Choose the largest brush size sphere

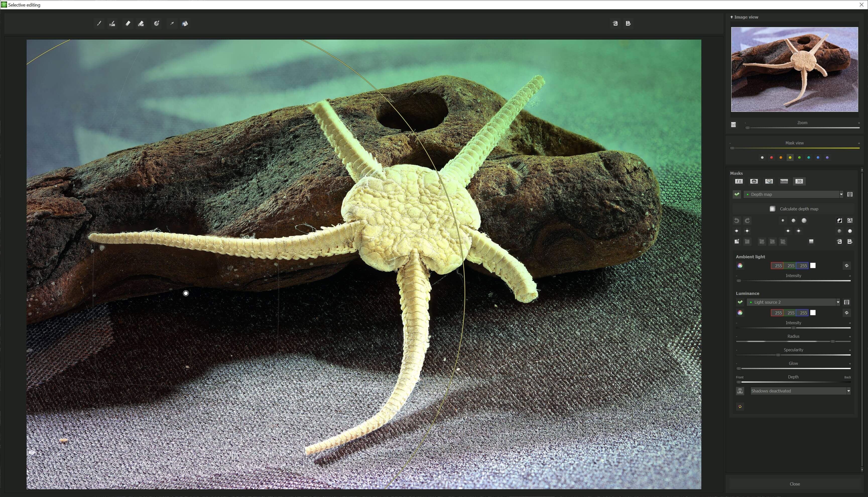tap(804, 220)
